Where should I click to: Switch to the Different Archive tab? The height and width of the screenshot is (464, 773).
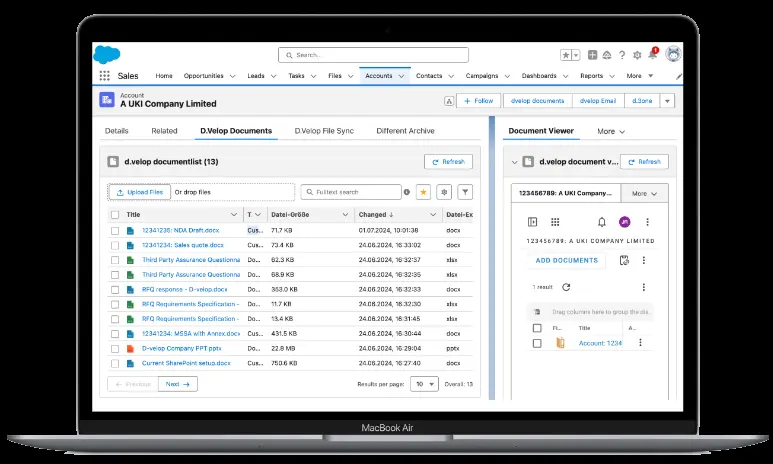coord(405,131)
